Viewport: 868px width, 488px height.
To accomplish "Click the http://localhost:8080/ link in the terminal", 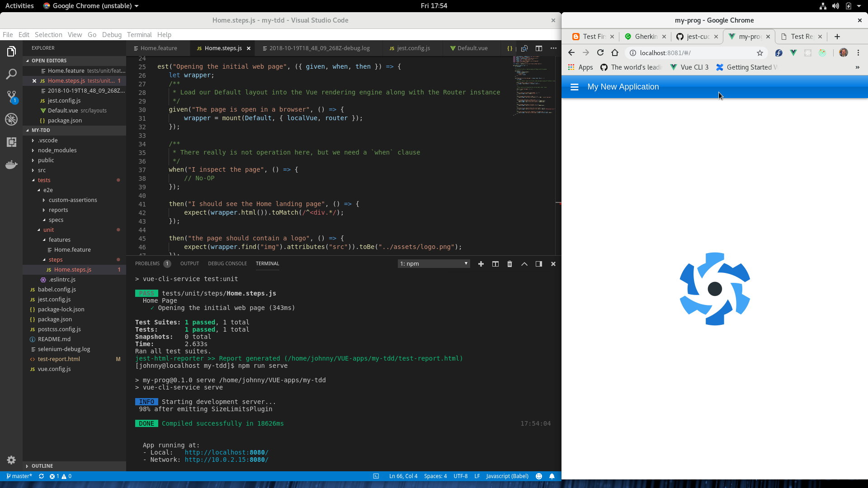I will [226, 452].
